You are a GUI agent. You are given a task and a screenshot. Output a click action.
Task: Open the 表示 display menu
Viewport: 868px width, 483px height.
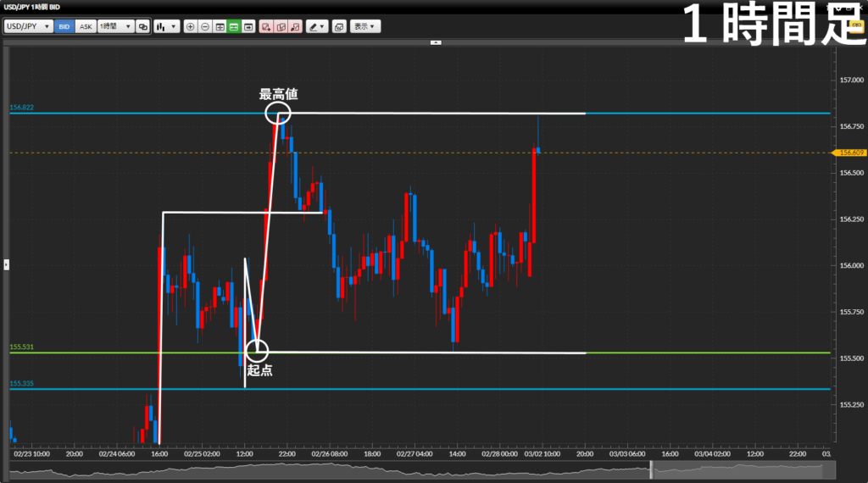click(366, 26)
